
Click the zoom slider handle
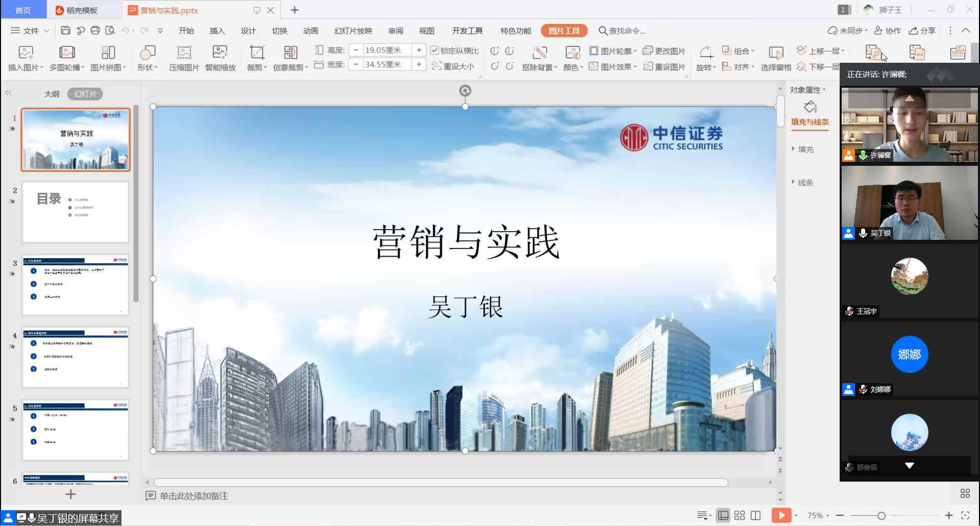coord(881,516)
